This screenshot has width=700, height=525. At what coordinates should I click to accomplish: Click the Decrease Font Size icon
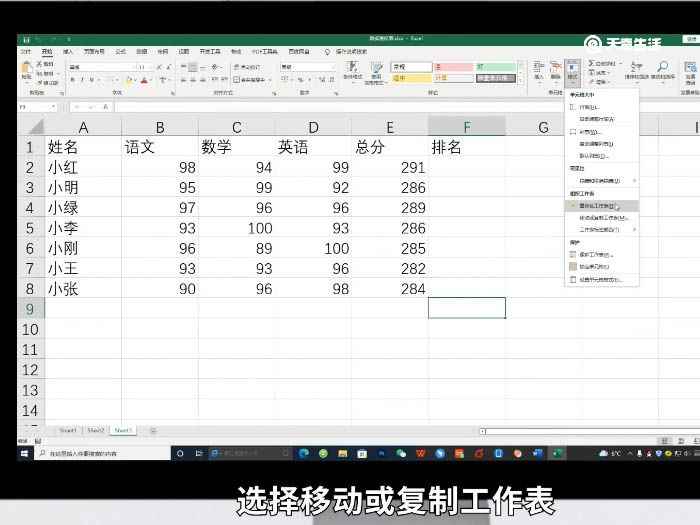[169, 67]
